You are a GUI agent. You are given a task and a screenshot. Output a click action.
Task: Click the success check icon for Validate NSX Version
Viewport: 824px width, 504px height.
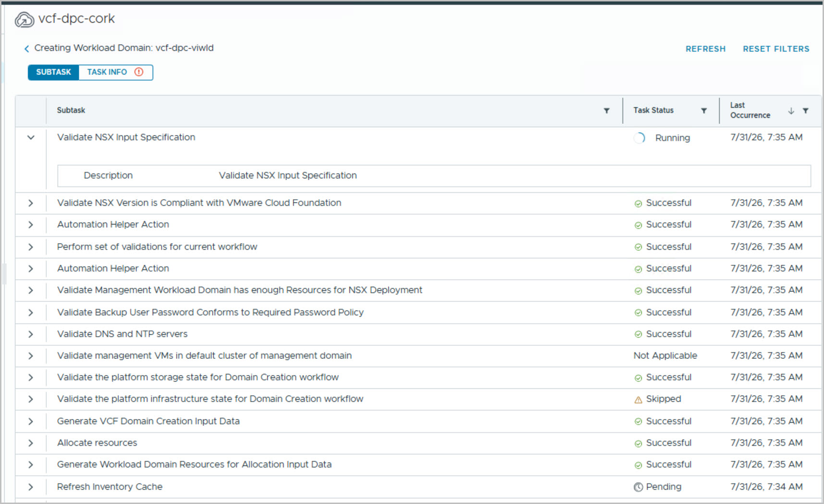638,204
